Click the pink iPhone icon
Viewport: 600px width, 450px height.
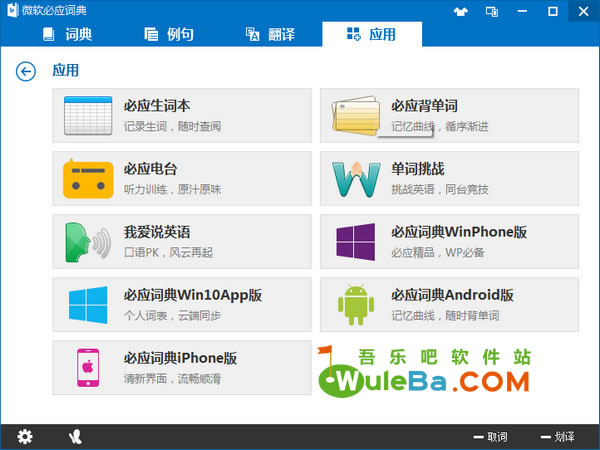coord(88,368)
